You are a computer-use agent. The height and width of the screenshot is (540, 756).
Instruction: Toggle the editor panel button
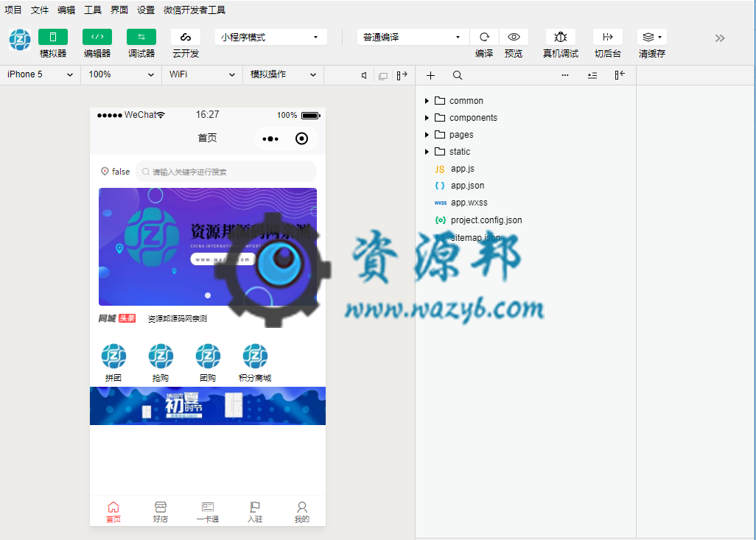point(97,37)
